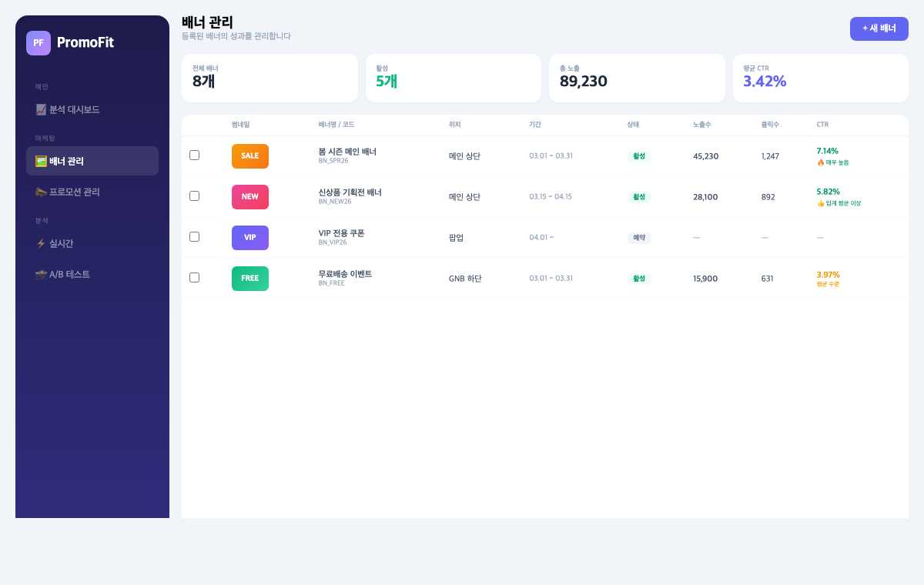Click the 3.97% CTR value
The width and height of the screenshot is (924, 585).
829,275
